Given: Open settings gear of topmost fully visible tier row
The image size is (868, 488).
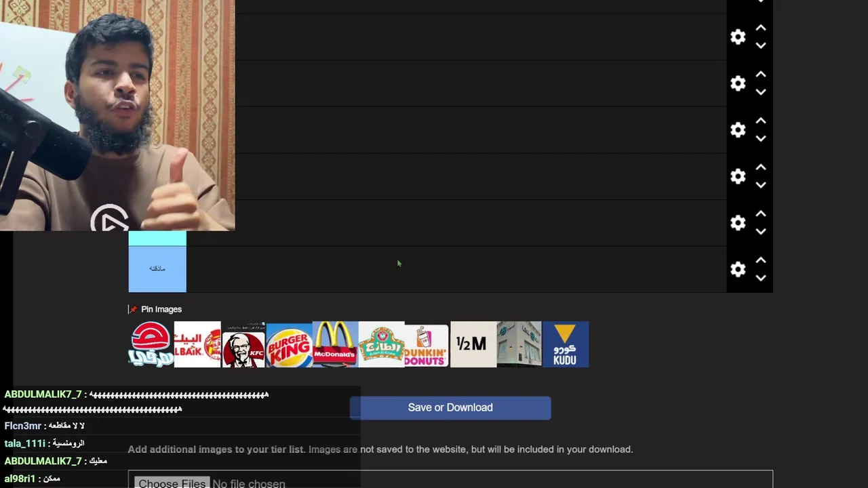Looking at the screenshot, I should [738, 37].
